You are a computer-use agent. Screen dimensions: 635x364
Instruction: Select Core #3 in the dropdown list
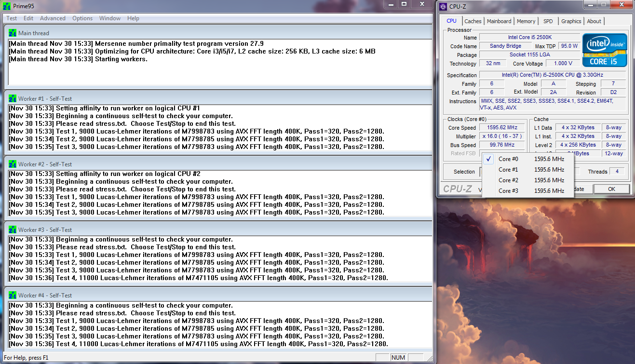tap(528, 191)
